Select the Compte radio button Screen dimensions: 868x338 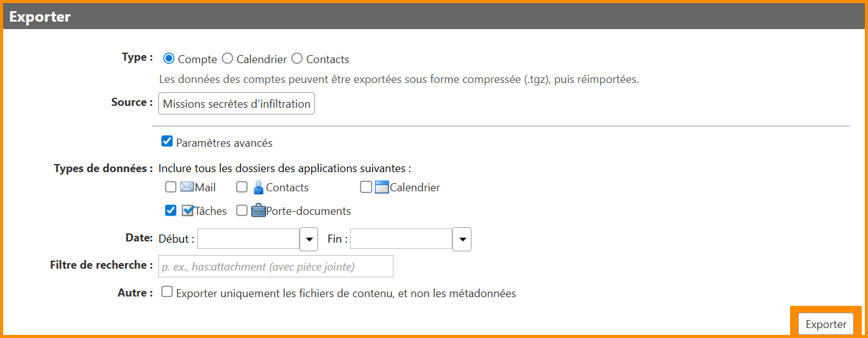168,59
